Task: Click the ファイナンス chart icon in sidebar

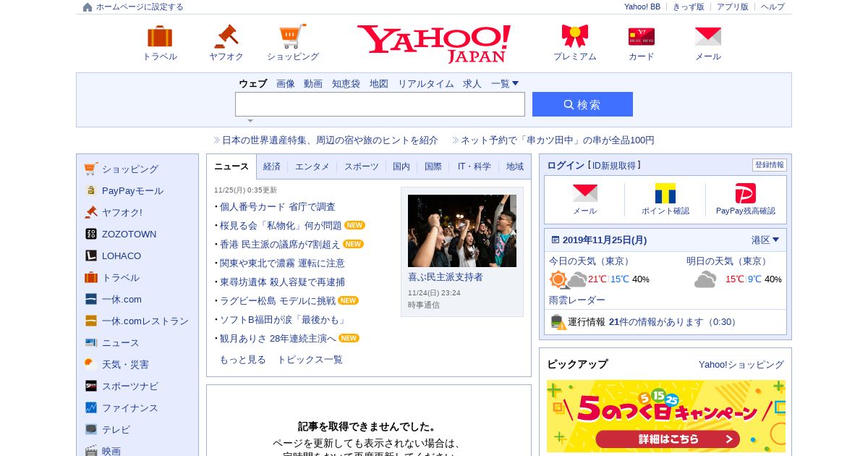Action: [x=90, y=408]
